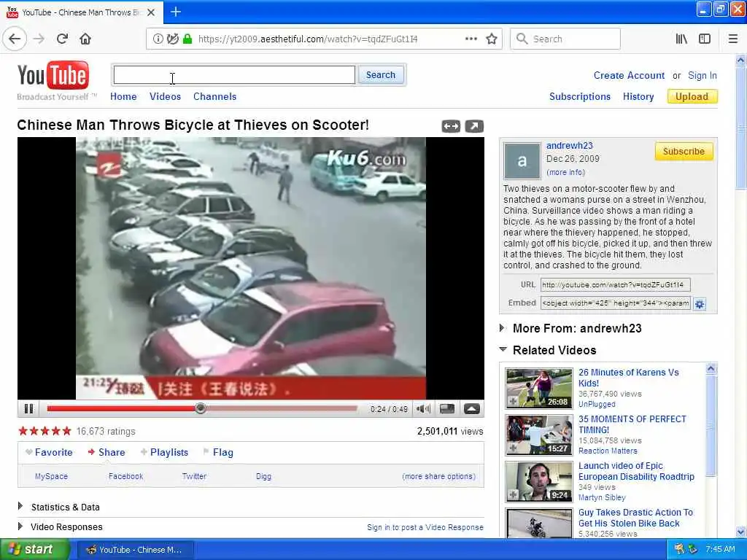Open the Channels navigation link
Viewport: 747px width, 560px height.
coord(215,96)
